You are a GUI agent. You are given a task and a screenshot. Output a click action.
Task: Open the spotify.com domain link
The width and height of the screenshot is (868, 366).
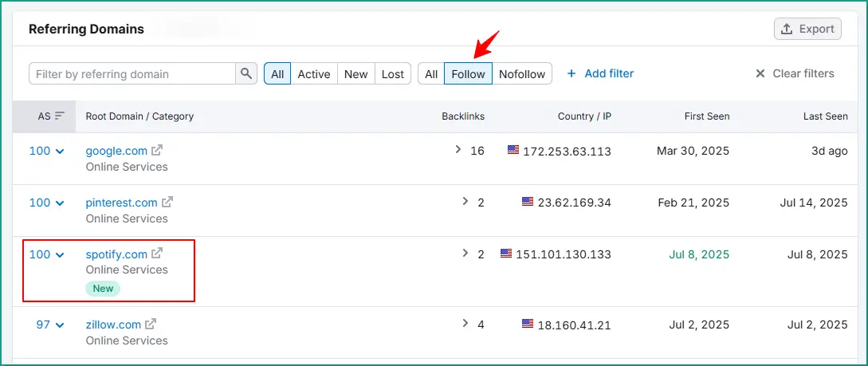pyautogui.click(x=116, y=254)
